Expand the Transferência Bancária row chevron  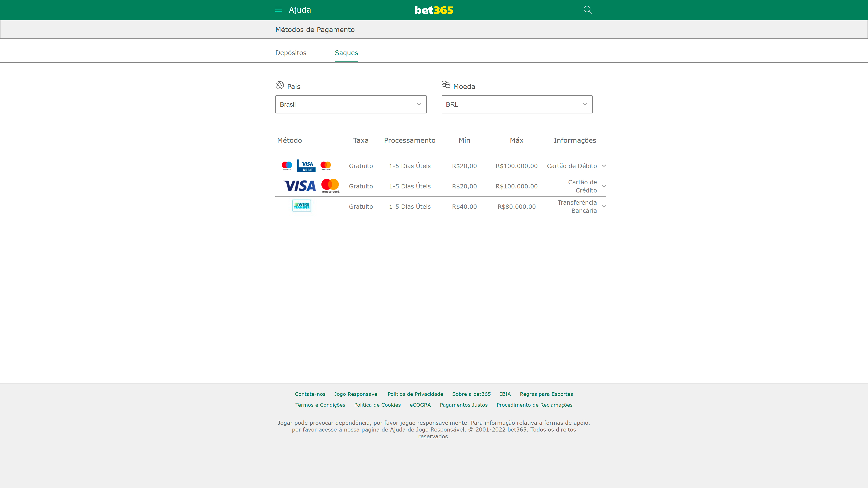[604, 206]
